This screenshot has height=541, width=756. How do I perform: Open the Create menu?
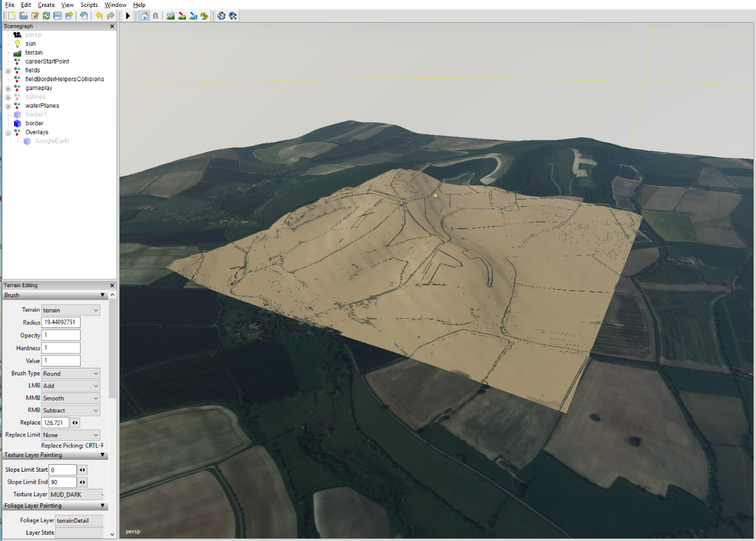click(x=46, y=5)
